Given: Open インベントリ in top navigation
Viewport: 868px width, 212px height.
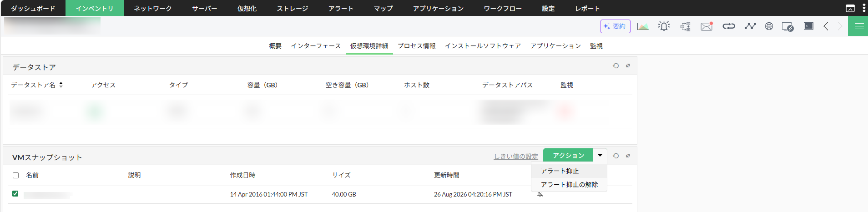Looking at the screenshot, I should pyautogui.click(x=95, y=8).
